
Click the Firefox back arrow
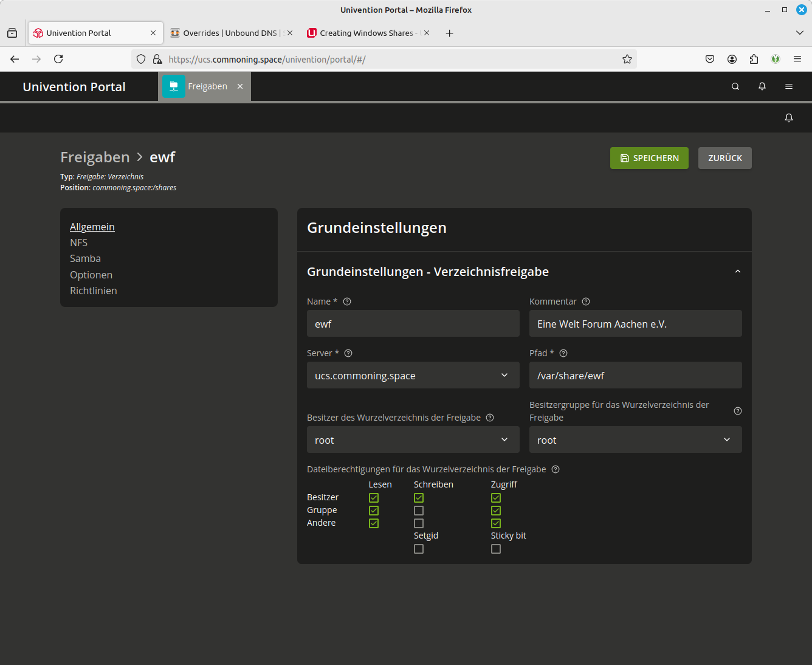[15, 59]
